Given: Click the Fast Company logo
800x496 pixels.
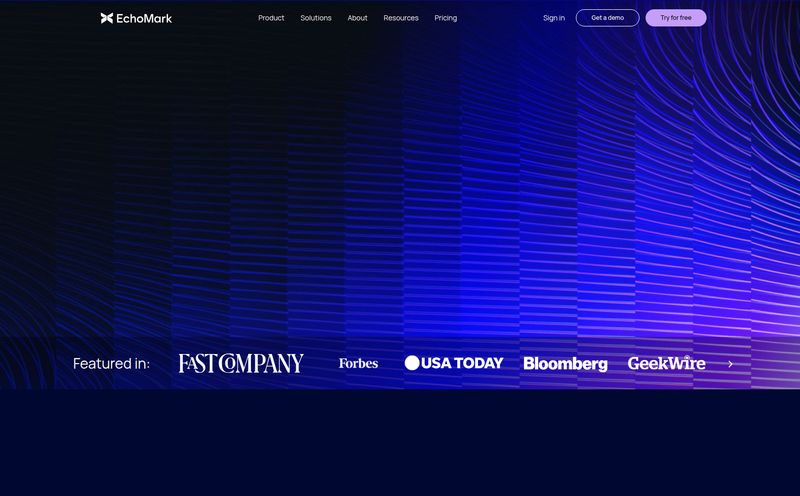Looking at the screenshot, I should tap(241, 363).
